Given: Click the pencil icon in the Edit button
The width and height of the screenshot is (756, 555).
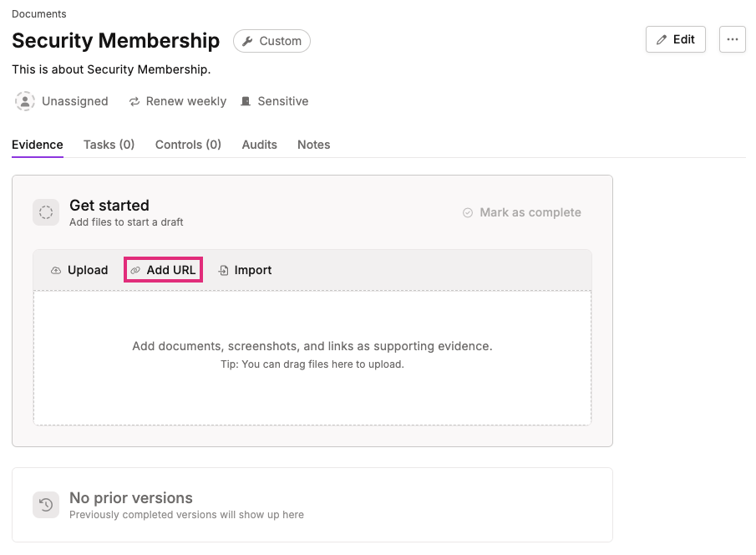Looking at the screenshot, I should point(662,39).
